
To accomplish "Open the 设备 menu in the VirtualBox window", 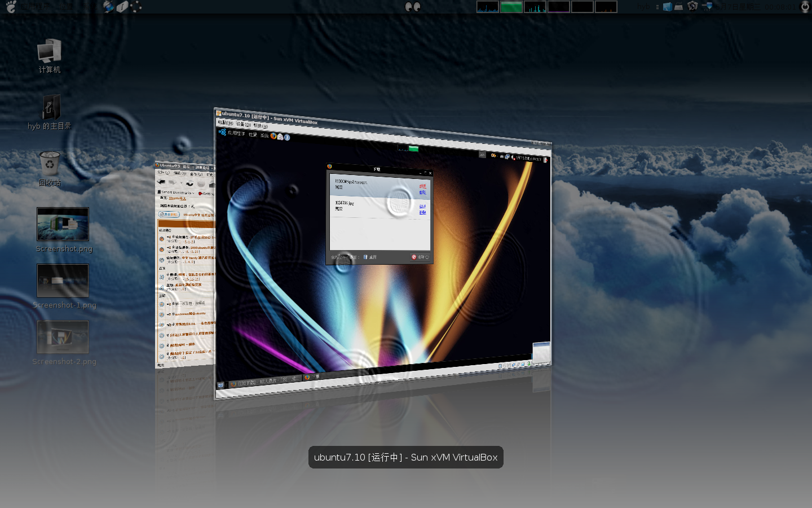I will [x=243, y=124].
